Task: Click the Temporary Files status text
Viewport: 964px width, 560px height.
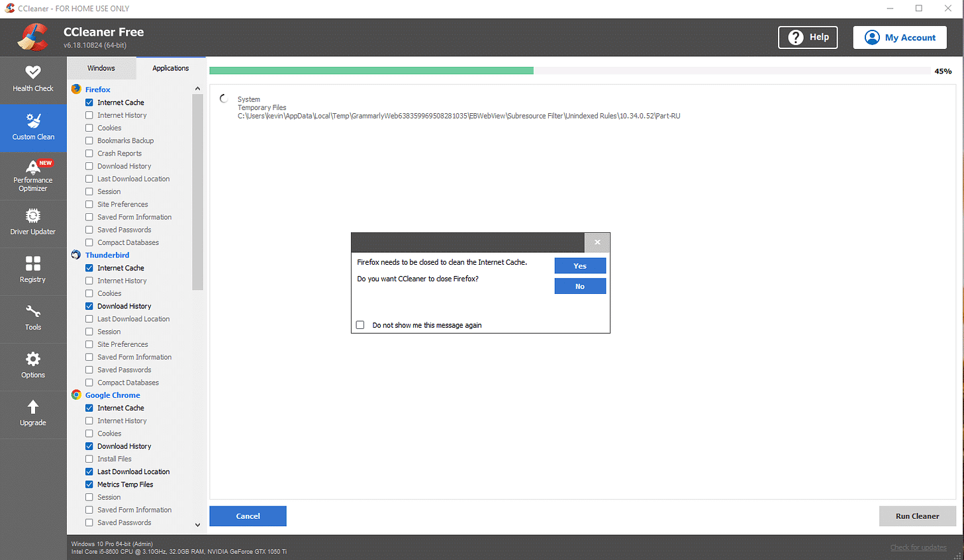Action: pos(262,107)
